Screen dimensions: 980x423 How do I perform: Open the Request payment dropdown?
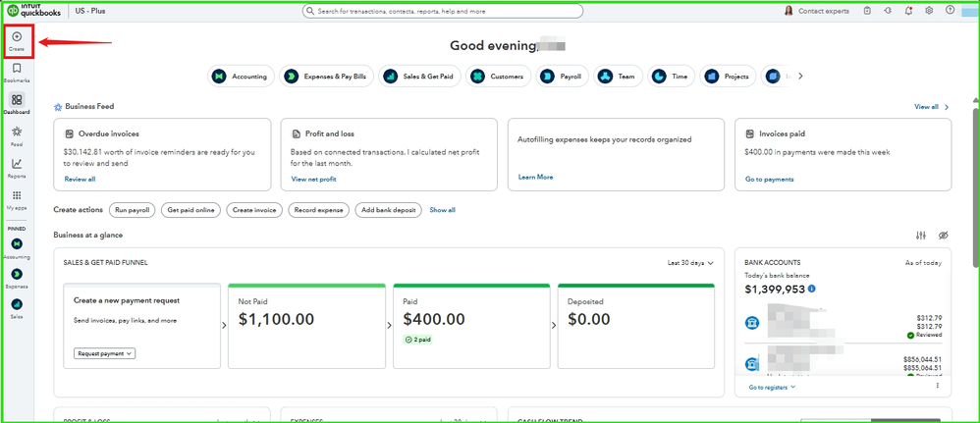click(104, 353)
